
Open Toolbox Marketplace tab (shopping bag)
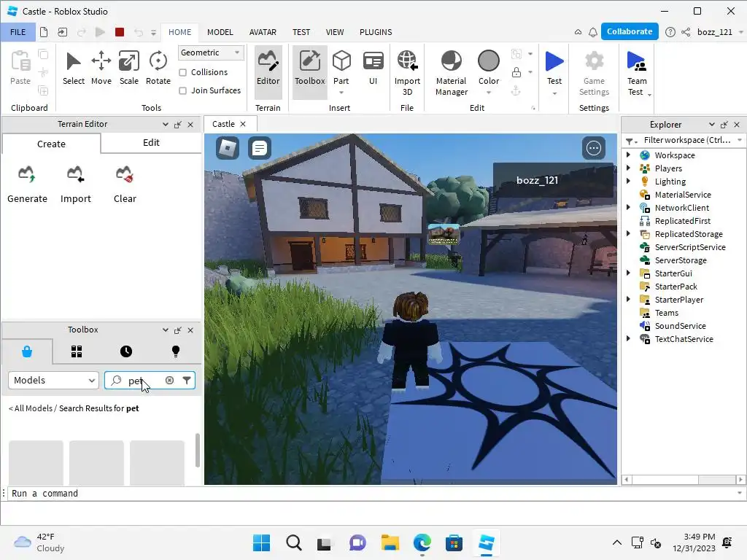click(27, 351)
